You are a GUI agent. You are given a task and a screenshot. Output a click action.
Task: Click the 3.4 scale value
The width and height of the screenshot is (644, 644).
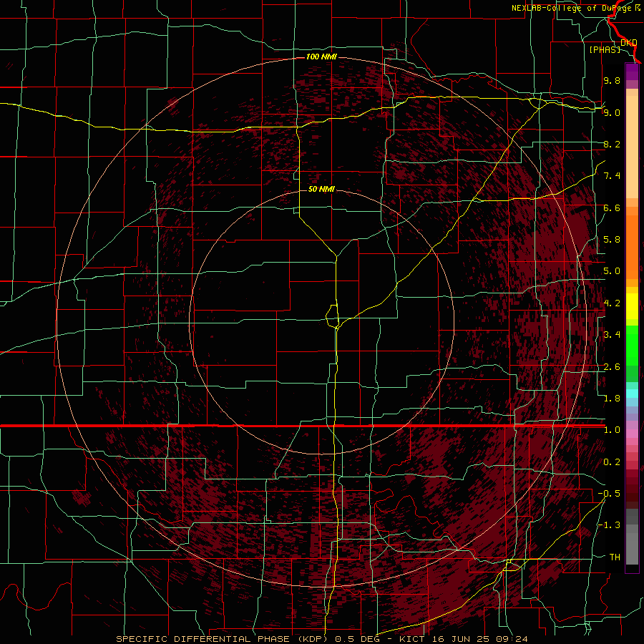pos(612,335)
